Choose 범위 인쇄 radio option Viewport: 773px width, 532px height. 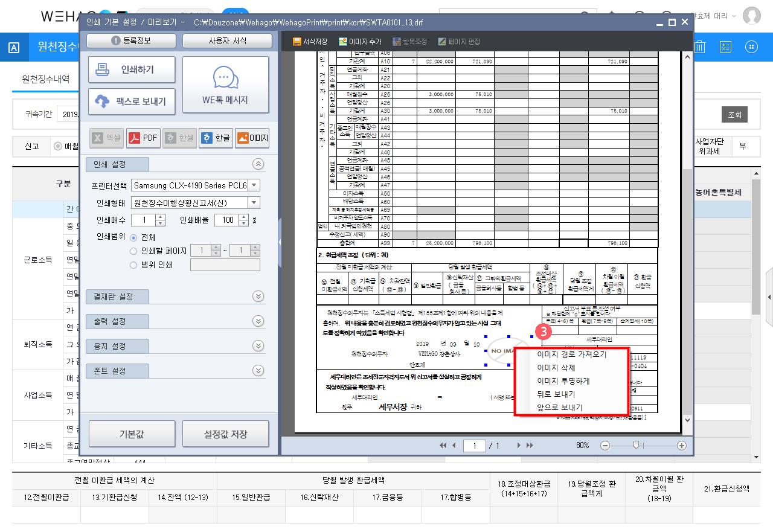(x=133, y=264)
